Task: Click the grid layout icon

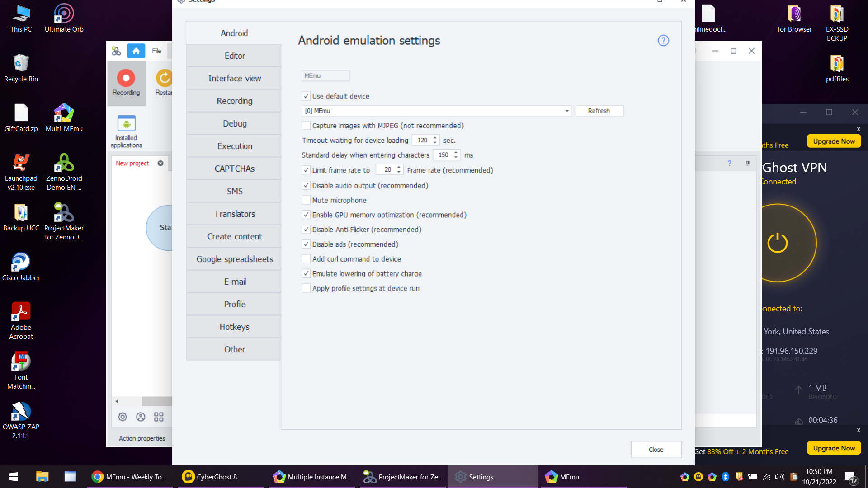Action: (159, 417)
